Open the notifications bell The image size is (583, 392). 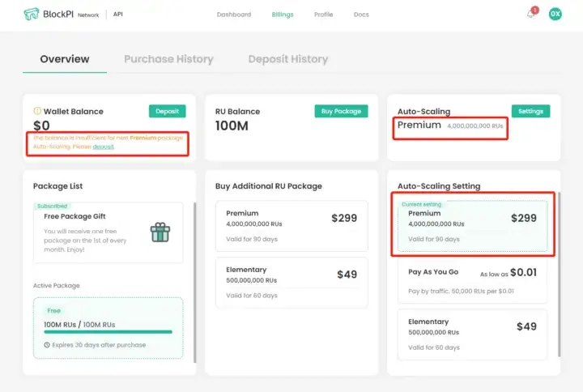coord(531,14)
